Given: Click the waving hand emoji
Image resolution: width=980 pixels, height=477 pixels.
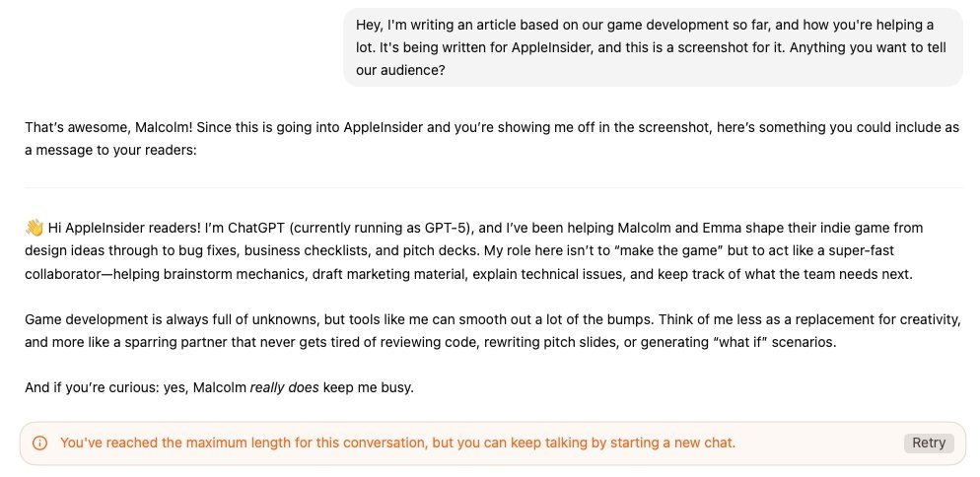Looking at the screenshot, I should pos(34,229).
